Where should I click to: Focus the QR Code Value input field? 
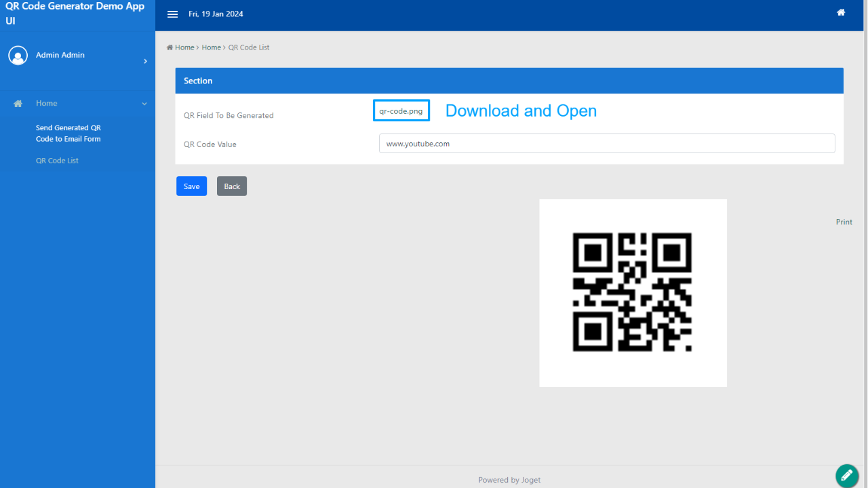pos(606,144)
